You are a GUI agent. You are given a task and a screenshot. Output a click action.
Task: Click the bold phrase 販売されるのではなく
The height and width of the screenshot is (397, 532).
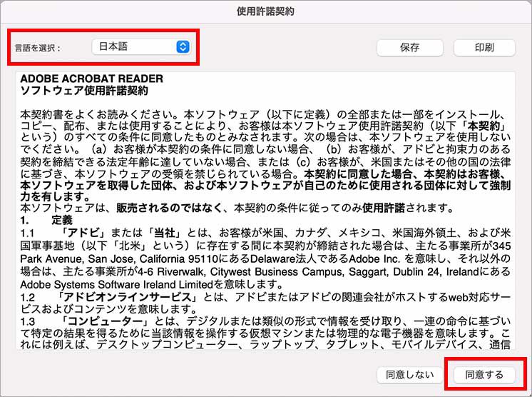pyautogui.click(x=169, y=208)
